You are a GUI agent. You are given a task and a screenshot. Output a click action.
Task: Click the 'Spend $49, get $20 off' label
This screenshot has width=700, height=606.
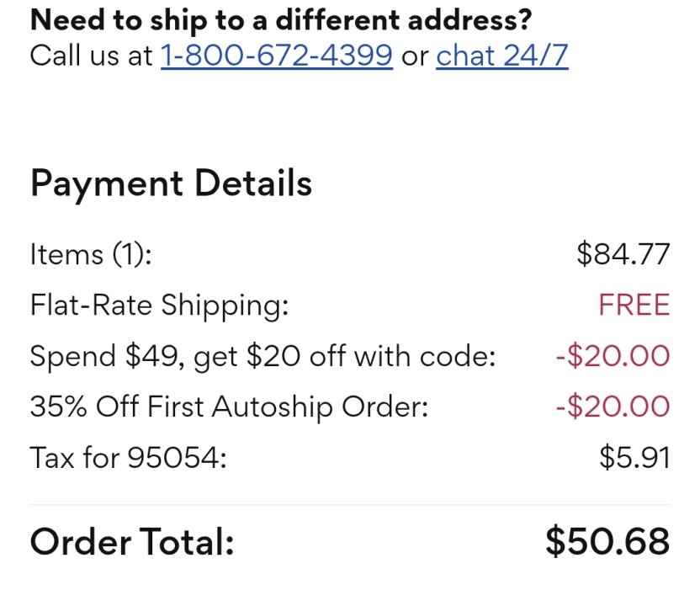click(x=262, y=356)
